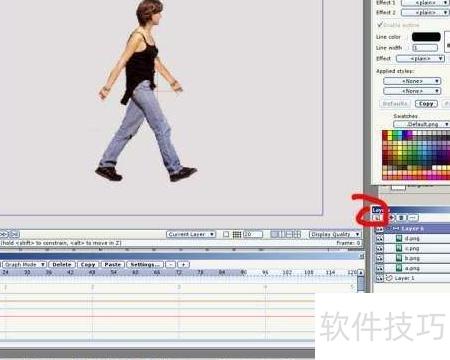The image size is (450, 360).
Task: Click the New Layer icon circled in red
Action: pyautogui.click(x=376, y=218)
